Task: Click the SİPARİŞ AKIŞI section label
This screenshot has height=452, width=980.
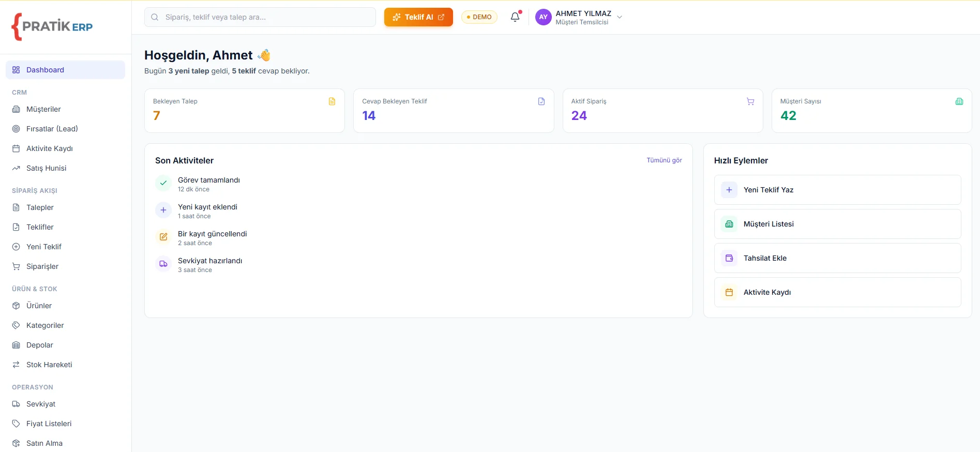Action: click(35, 191)
